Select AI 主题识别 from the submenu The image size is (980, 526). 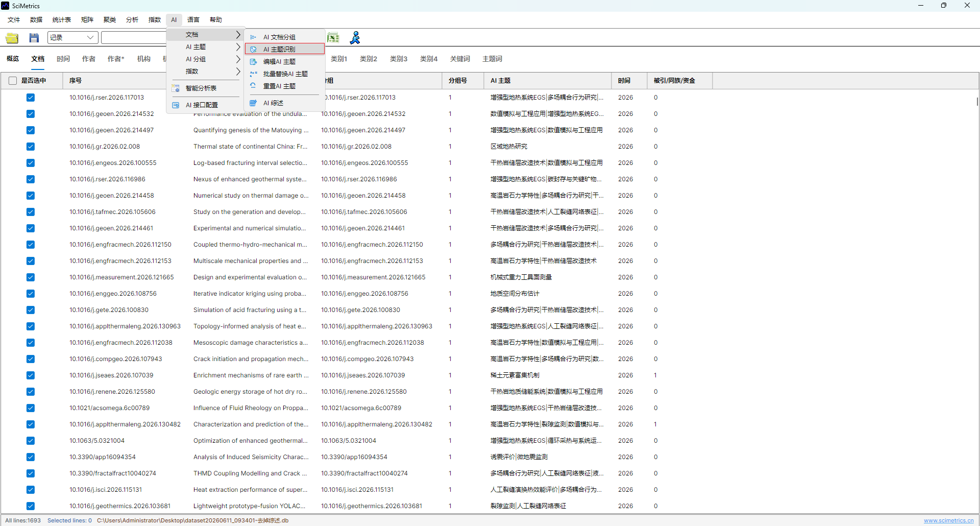285,49
